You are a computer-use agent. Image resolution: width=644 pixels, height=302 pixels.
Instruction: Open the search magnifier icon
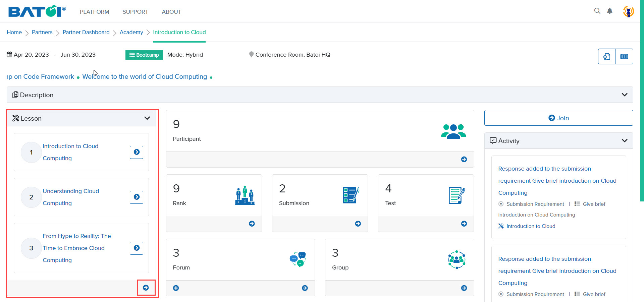point(597,11)
